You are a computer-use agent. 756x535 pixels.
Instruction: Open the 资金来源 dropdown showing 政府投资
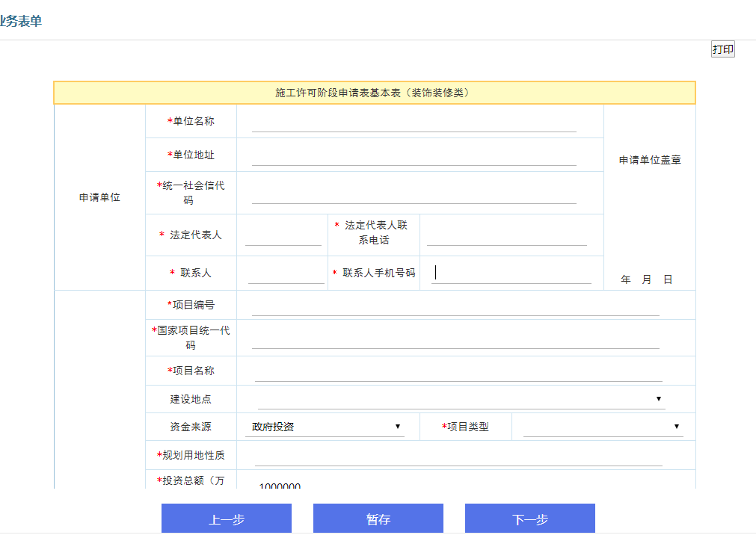(x=325, y=427)
